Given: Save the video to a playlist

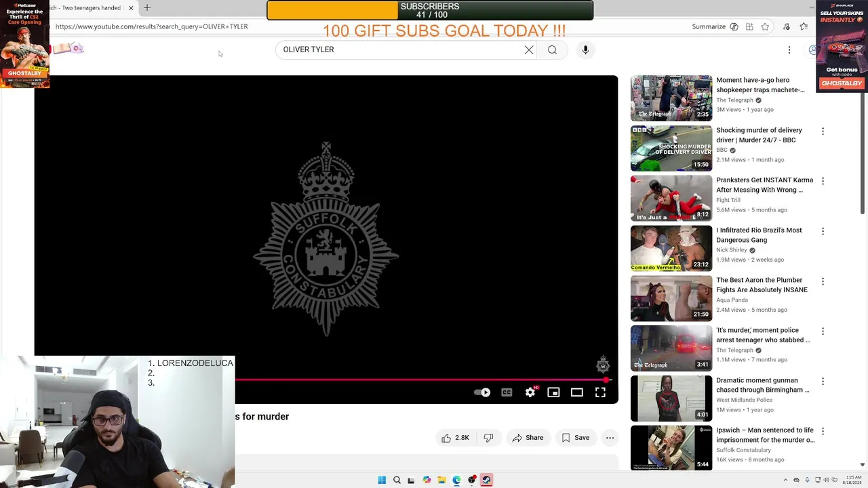Looking at the screenshot, I should [x=575, y=438].
